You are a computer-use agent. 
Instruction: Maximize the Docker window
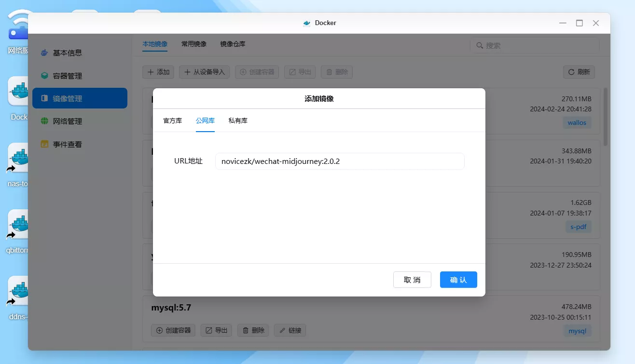point(580,23)
